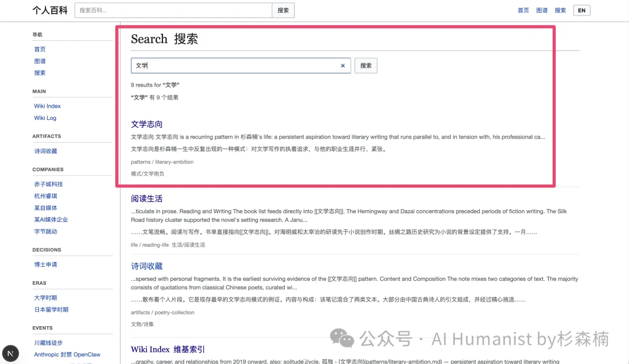The height and width of the screenshot is (364, 629).
Task: Open the 诗词收藏 result under artifacts
Action: coord(146,266)
